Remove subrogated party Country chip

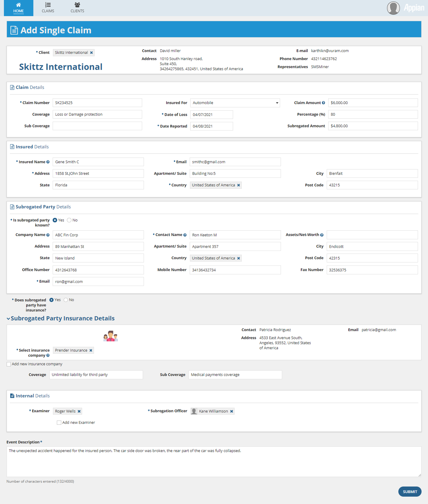[x=239, y=258]
